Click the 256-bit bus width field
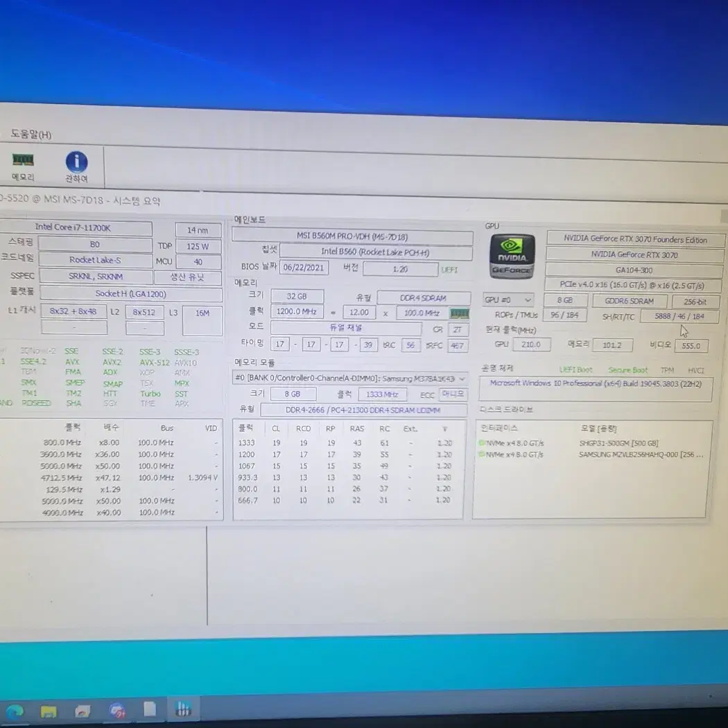 tap(695, 302)
